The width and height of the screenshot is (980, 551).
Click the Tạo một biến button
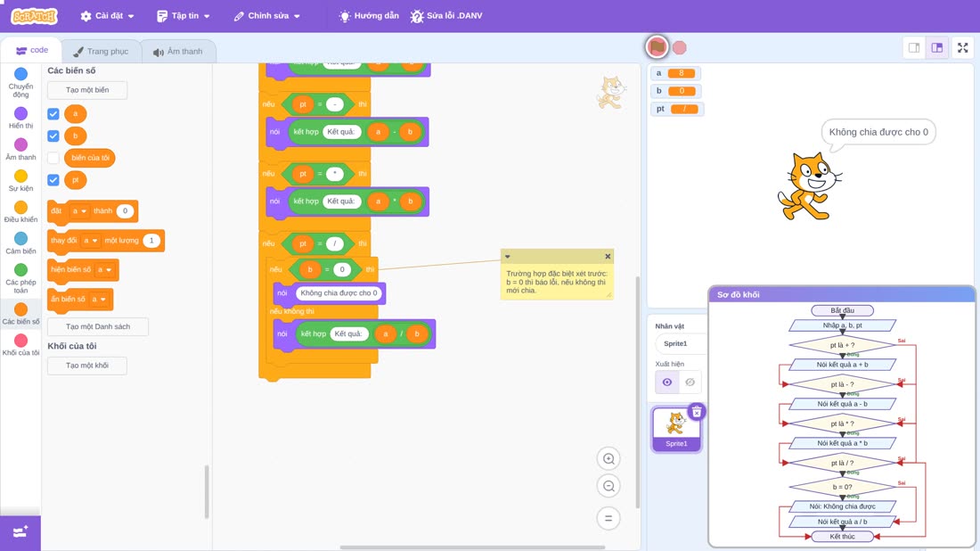pyautogui.click(x=87, y=90)
